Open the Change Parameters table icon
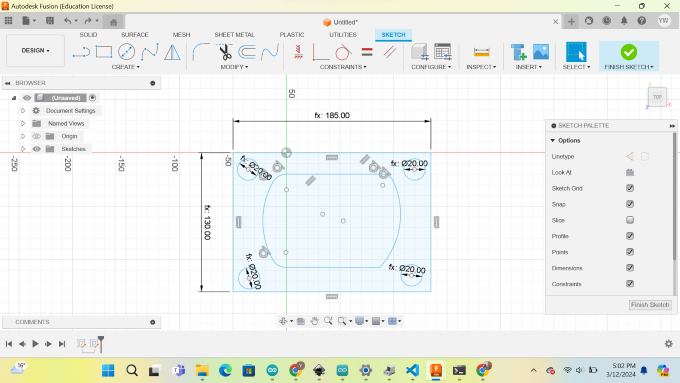Image resolution: width=680 pixels, height=383 pixels. (x=442, y=52)
